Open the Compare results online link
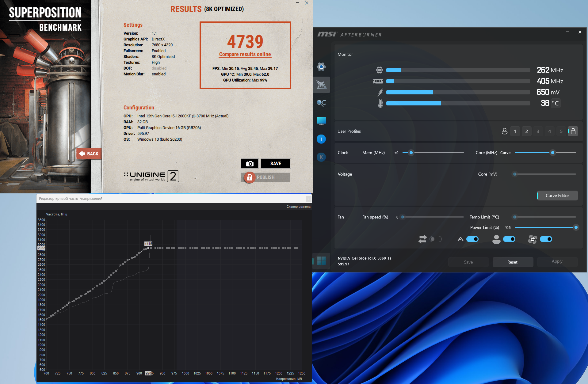Image resolution: width=588 pixels, height=384 pixels. [245, 54]
